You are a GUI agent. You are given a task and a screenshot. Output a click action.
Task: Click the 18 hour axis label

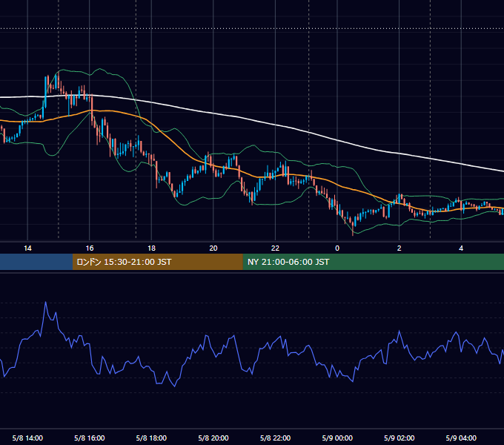coord(151,248)
